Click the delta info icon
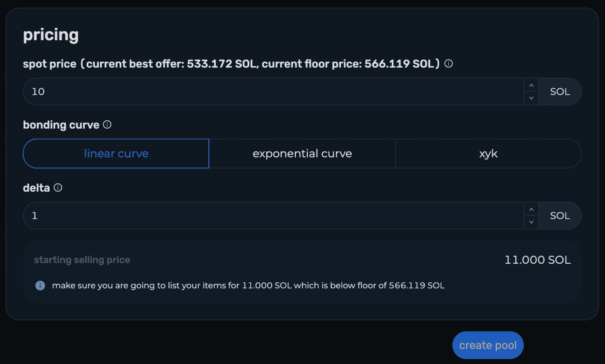 (58, 188)
